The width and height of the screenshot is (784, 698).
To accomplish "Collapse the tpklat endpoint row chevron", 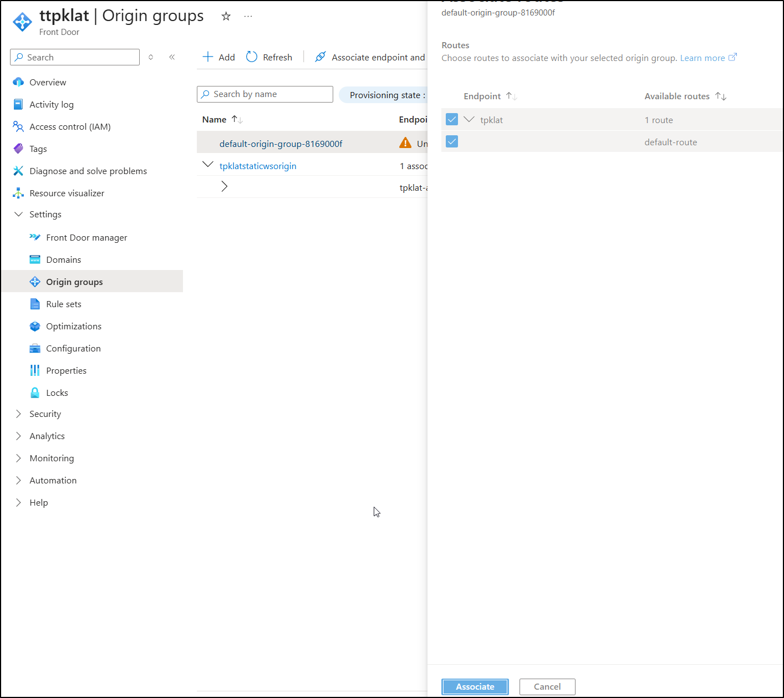I will coord(469,119).
